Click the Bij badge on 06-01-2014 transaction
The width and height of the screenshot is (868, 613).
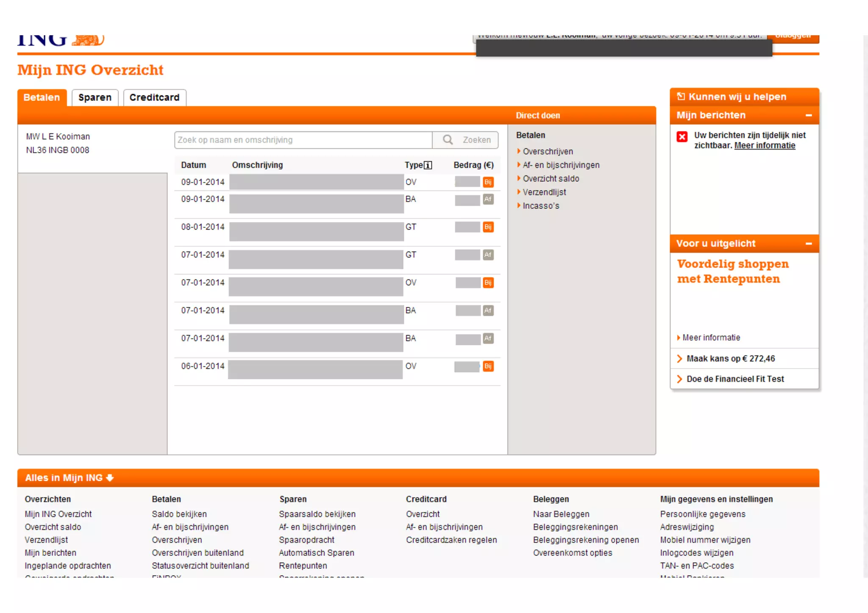(x=488, y=366)
